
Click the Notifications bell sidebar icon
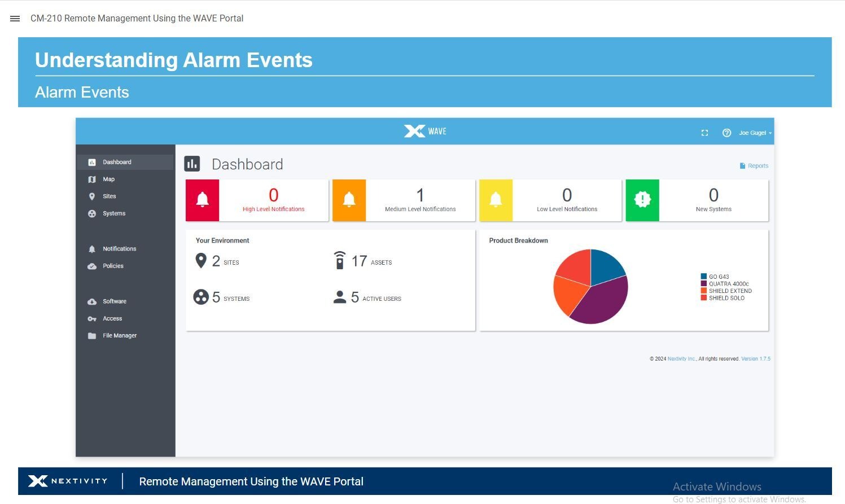pos(92,249)
